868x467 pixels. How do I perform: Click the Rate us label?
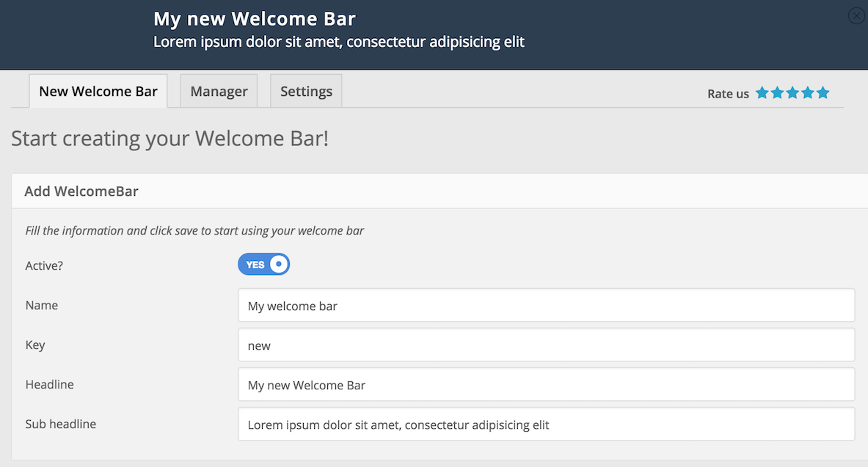[728, 94]
